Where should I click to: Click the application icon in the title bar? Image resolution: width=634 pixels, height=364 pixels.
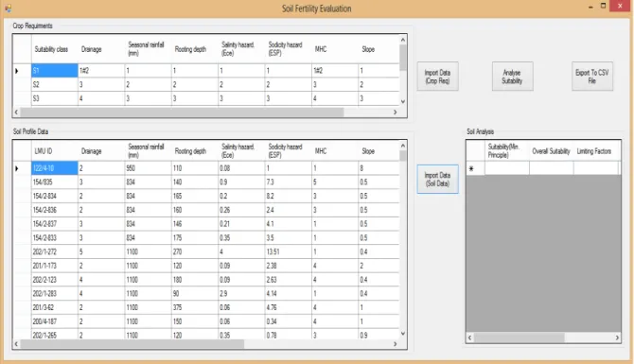coord(9,9)
